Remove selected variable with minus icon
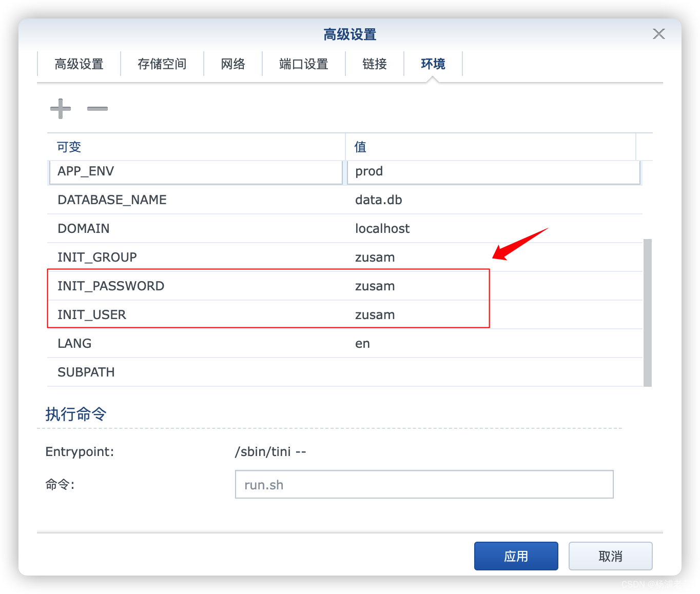 point(98,108)
